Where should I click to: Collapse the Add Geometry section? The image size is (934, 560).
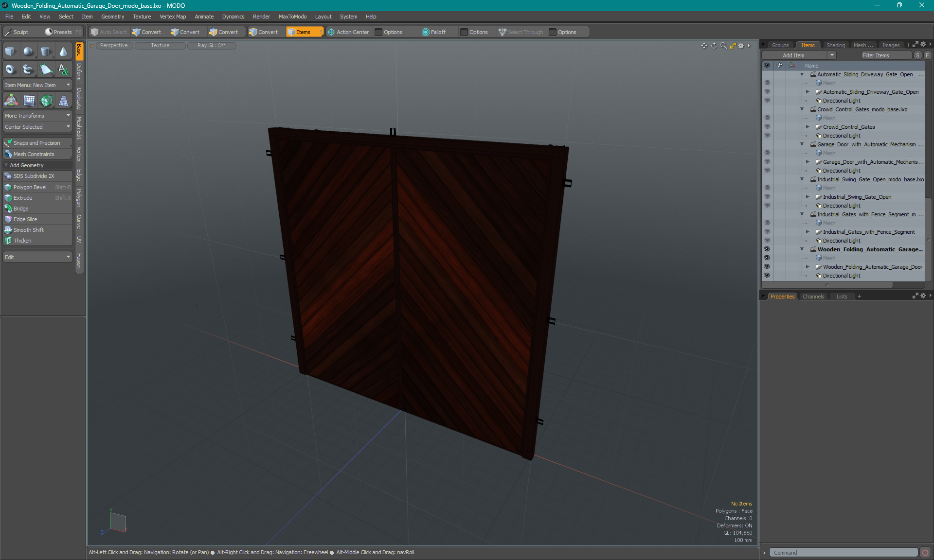6,165
